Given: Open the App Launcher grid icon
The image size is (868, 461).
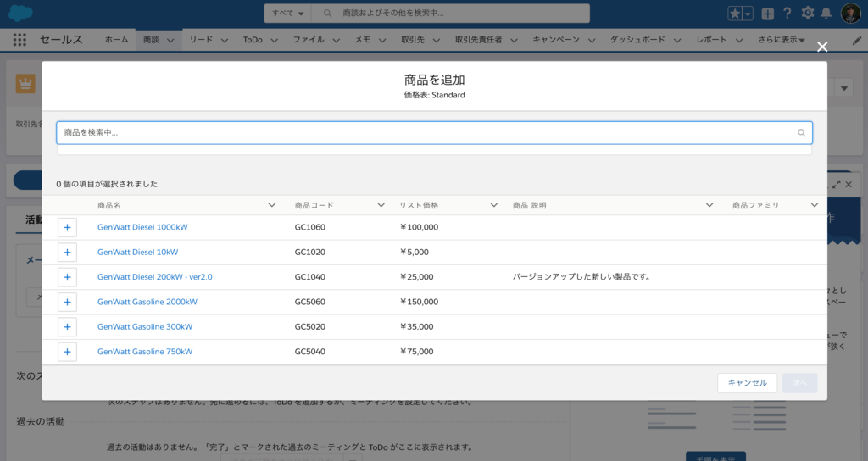Looking at the screenshot, I should click(20, 40).
